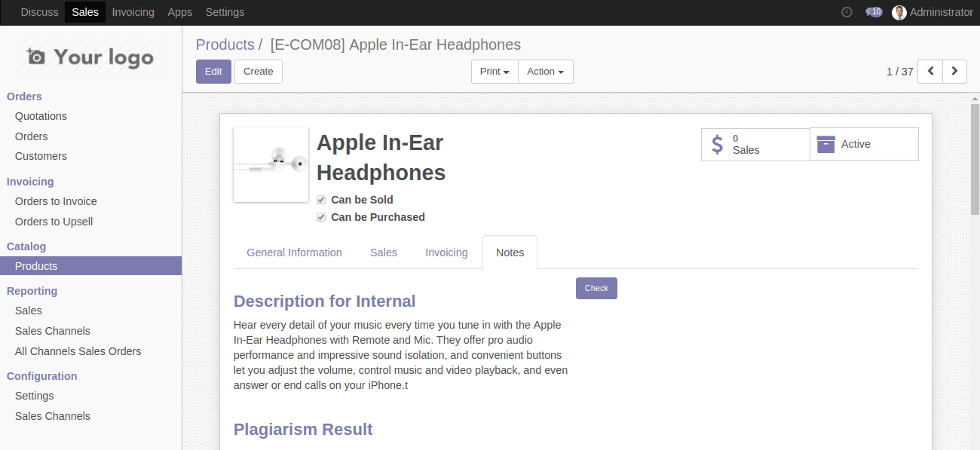Toggle Can be Sold checkbox
This screenshot has height=450, width=980.
[x=321, y=200]
